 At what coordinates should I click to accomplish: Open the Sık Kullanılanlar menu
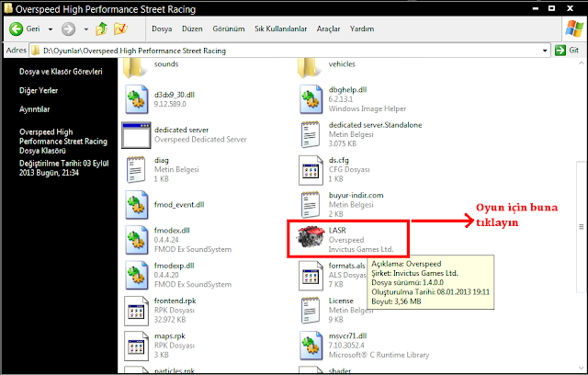coord(280,28)
